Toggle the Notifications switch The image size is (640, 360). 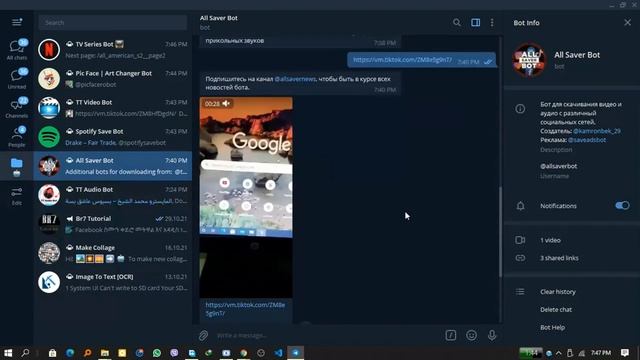(622, 205)
